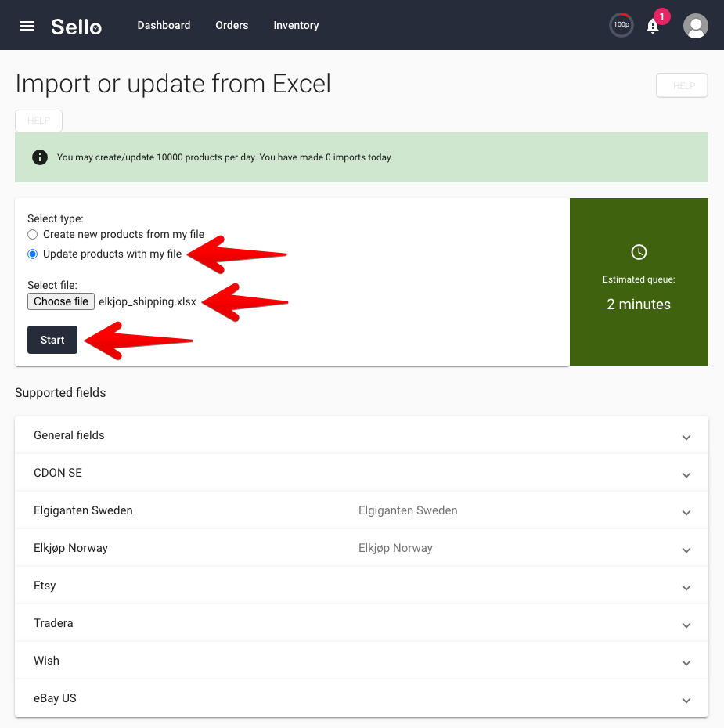Click the info icon in green banner

coord(40,157)
